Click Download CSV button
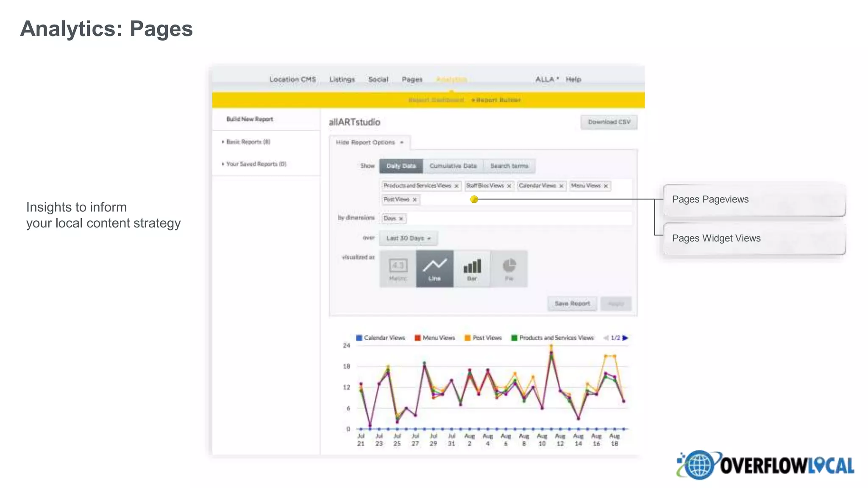The height and width of the screenshot is (488, 868). coord(609,122)
